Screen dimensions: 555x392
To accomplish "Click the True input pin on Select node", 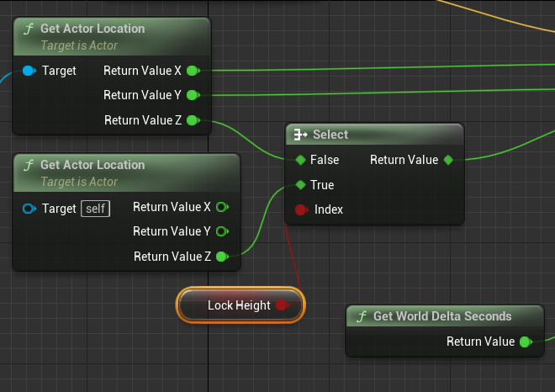I will [x=300, y=185].
